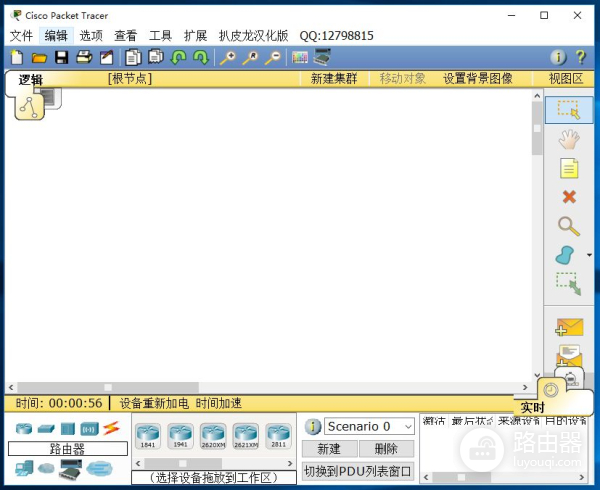Screen dimensions: 600x490
Task: Click the 视图区 button
Action: (x=566, y=78)
